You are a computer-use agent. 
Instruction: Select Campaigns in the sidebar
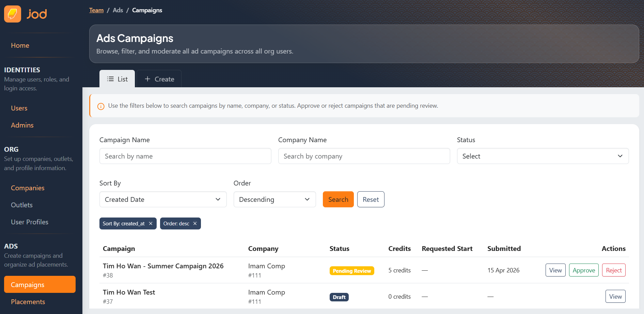point(40,284)
